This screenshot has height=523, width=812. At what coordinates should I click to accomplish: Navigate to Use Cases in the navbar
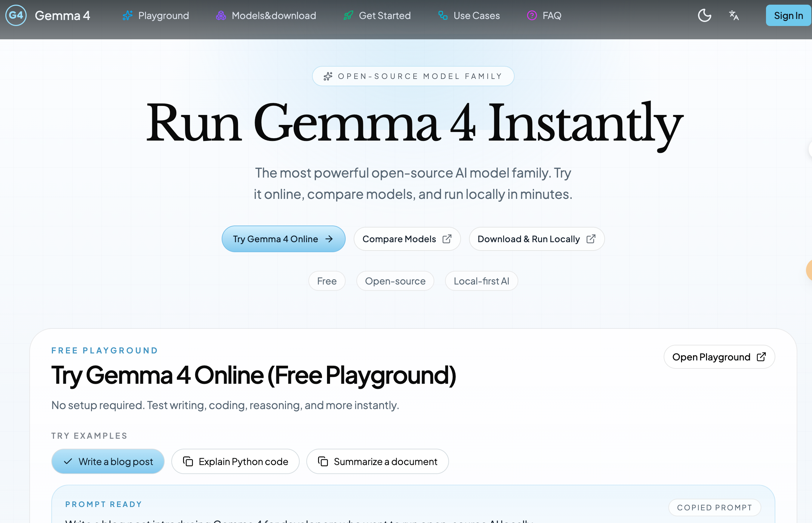(x=477, y=15)
